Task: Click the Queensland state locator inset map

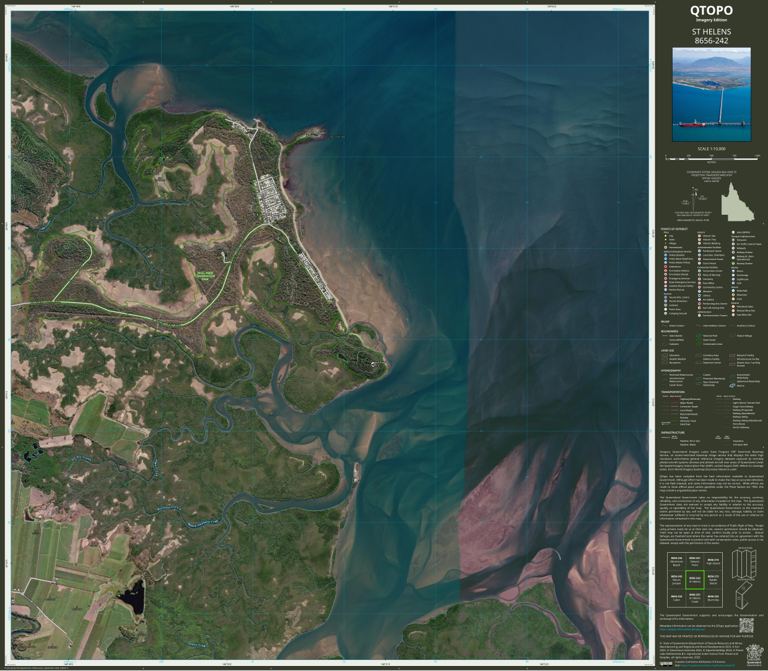Action: (737, 202)
